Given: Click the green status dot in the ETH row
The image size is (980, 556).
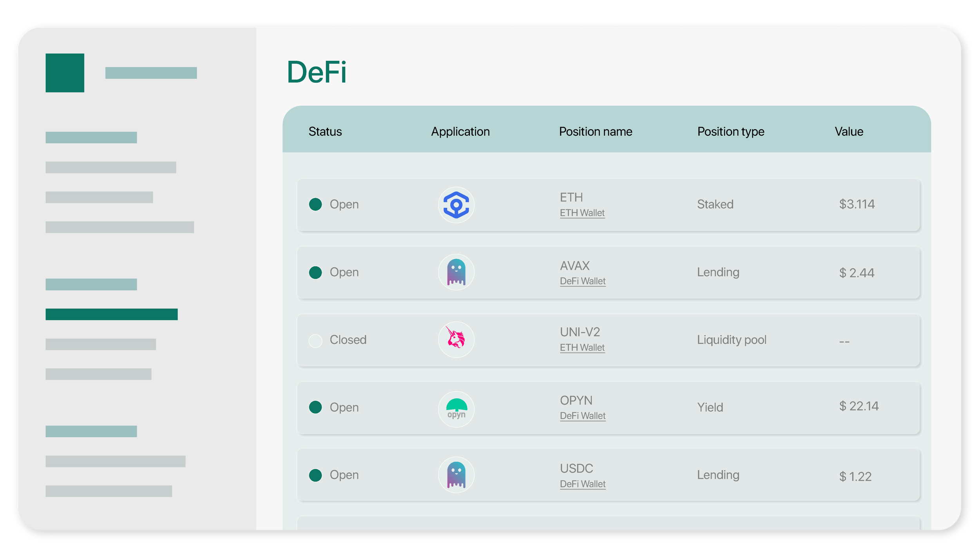Looking at the screenshot, I should point(315,204).
